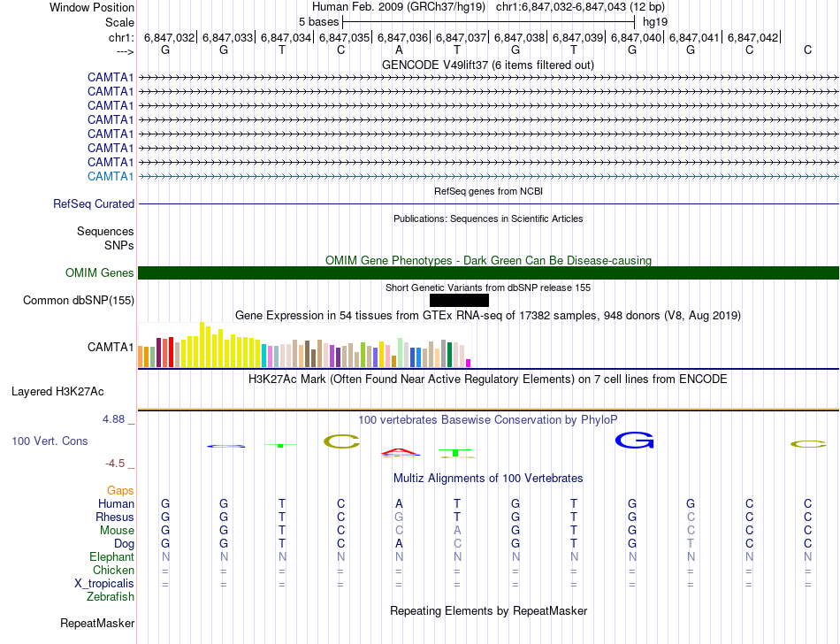Open Short Genetic Variants from dbSNP release 155 title
Image resolution: width=840 pixels, height=644 pixels.
tap(488, 287)
